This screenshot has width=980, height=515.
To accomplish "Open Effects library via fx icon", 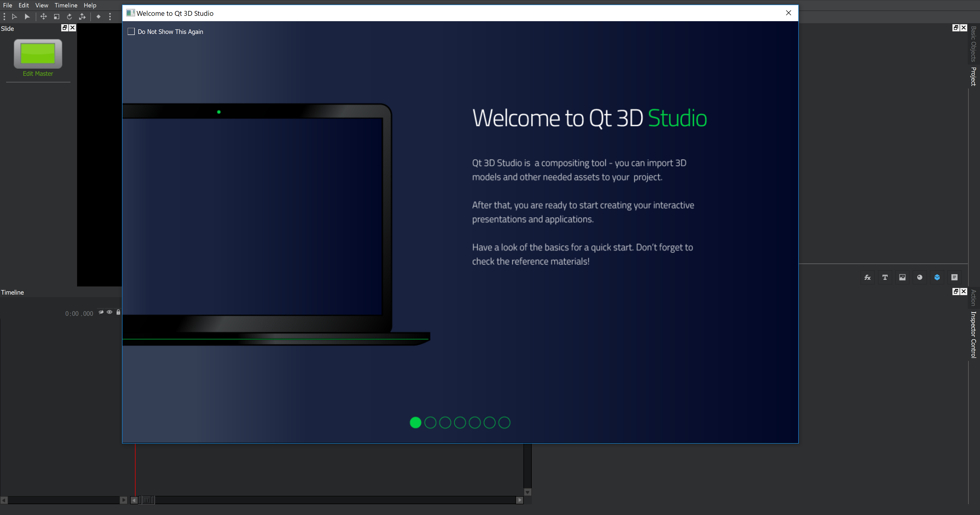I will point(867,277).
